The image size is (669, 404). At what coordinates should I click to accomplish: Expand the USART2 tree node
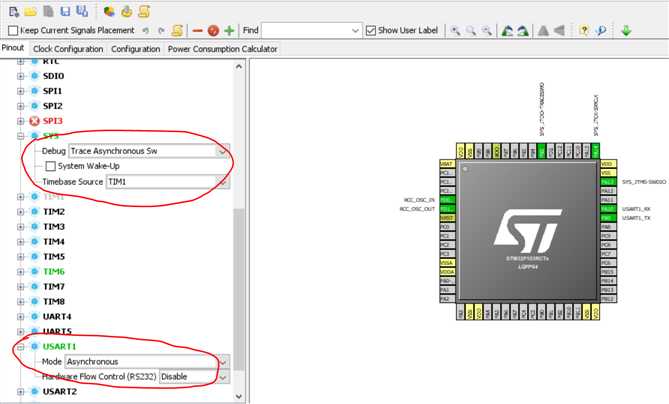coord(20,392)
